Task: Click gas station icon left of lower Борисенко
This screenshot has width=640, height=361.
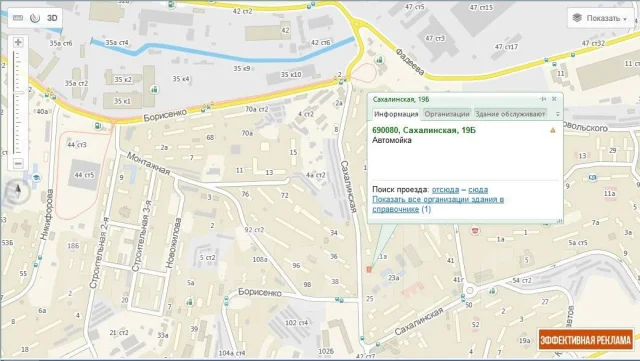Action: pyautogui.click(x=189, y=302)
